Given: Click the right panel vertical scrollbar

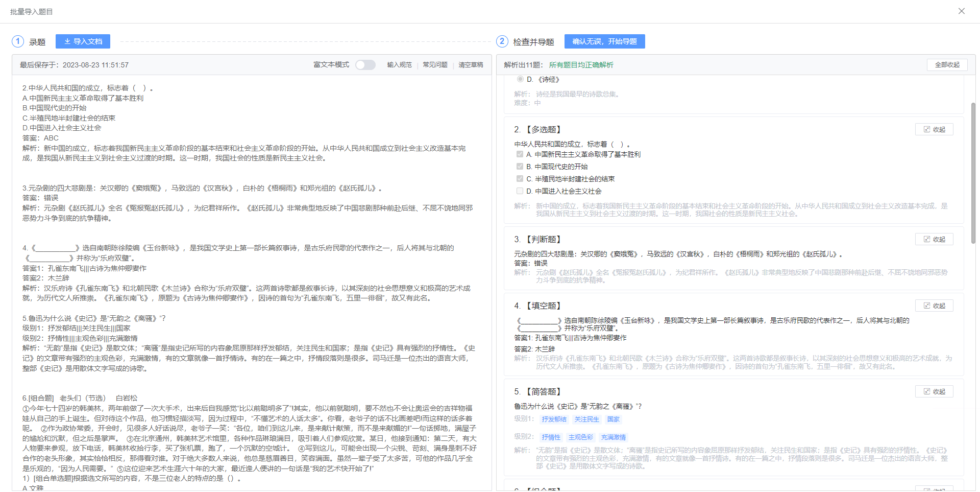Looking at the screenshot, I should tap(973, 174).
